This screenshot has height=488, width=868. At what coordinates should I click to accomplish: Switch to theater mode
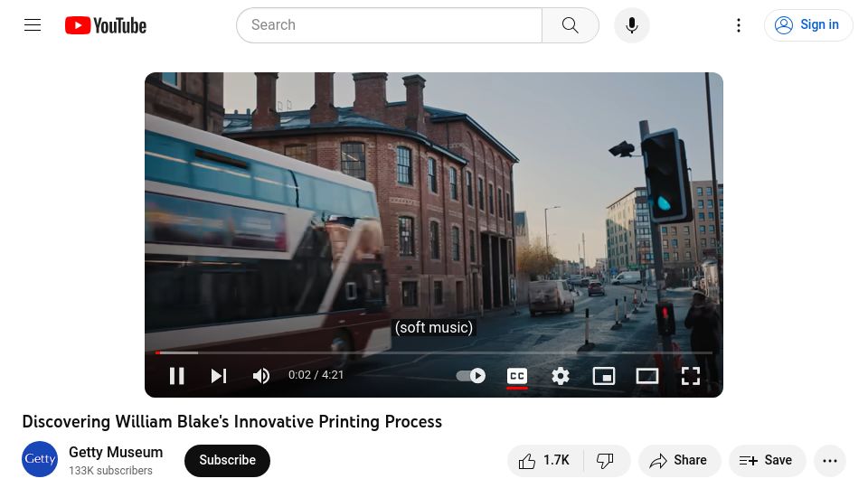(647, 376)
